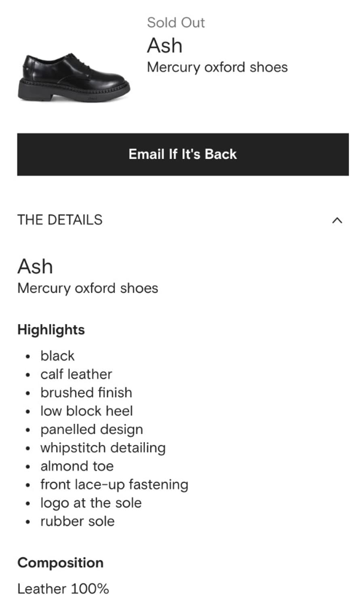The height and width of the screenshot is (606, 364).
Task: Click the 'Email If It's Back' button
Action: point(182,154)
